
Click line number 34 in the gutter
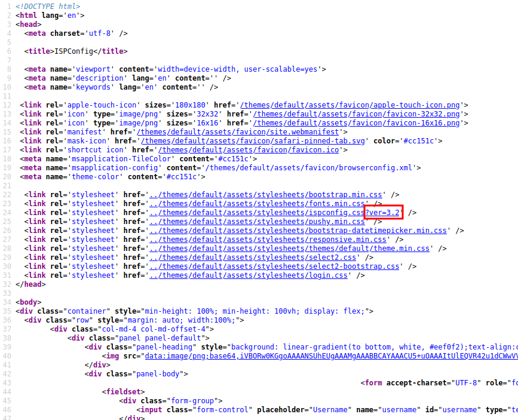point(7,302)
